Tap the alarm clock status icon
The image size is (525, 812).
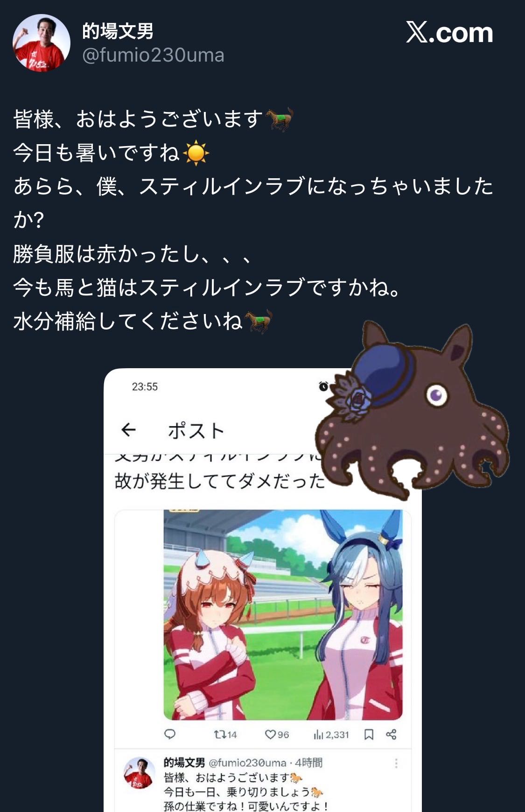coord(323,386)
